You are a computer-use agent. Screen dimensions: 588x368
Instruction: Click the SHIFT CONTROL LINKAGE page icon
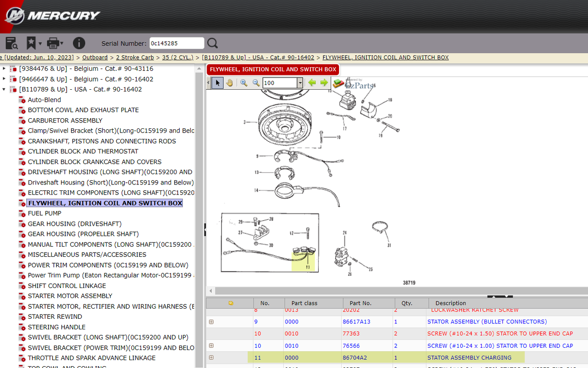(22, 286)
